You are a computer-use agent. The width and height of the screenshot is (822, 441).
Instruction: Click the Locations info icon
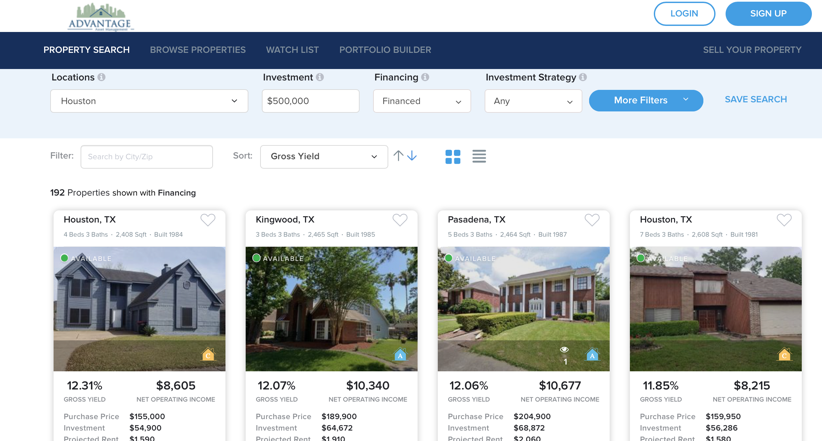pyautogui.click(x=101, y=77)
